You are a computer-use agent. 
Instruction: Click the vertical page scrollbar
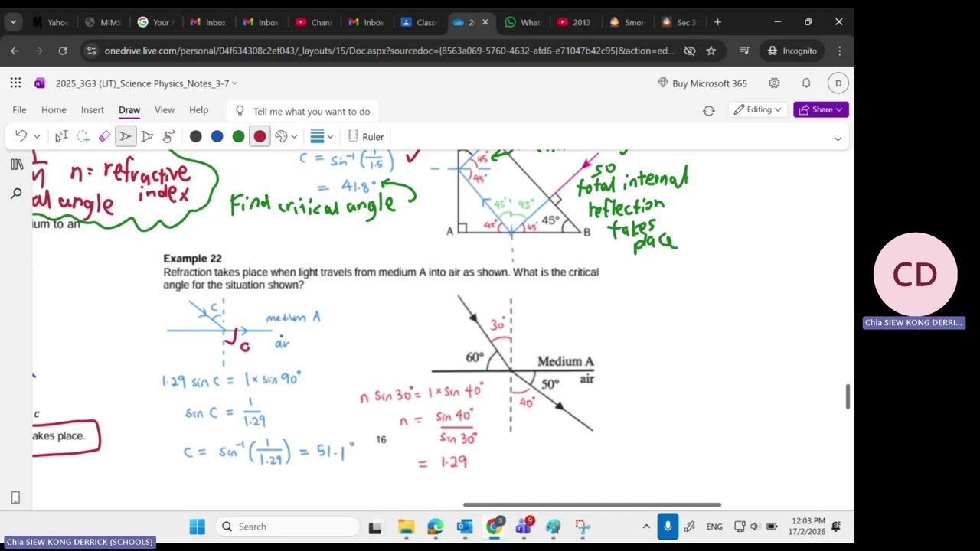pos(848,396)
